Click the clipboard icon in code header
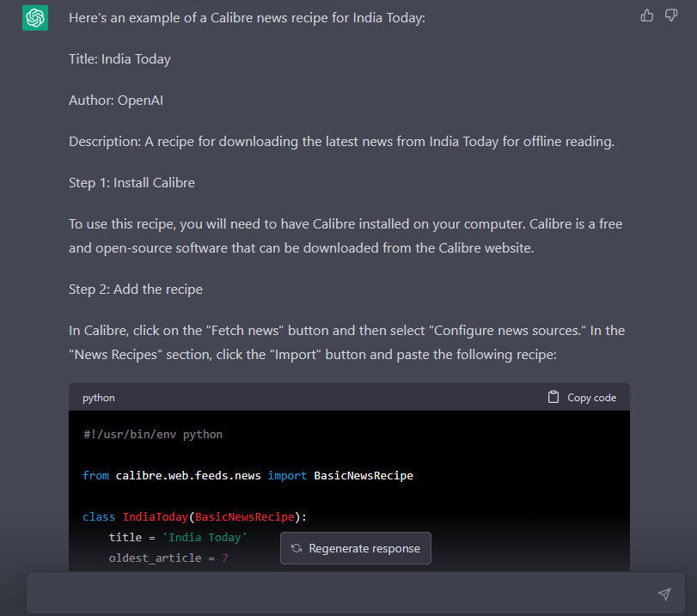 coord(553,397)
